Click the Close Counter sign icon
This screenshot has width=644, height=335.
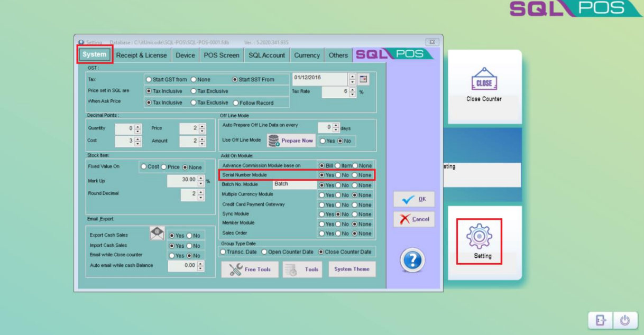click(x=483, y=79)
